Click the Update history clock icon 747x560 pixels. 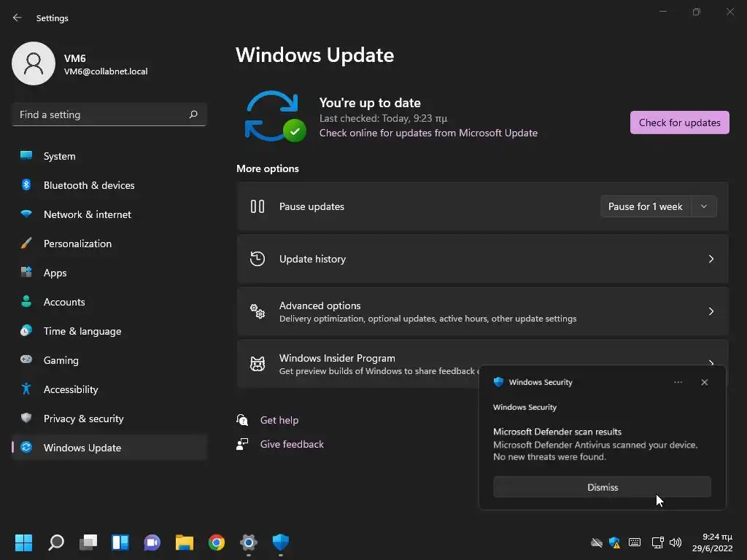[x=258, y=259]
